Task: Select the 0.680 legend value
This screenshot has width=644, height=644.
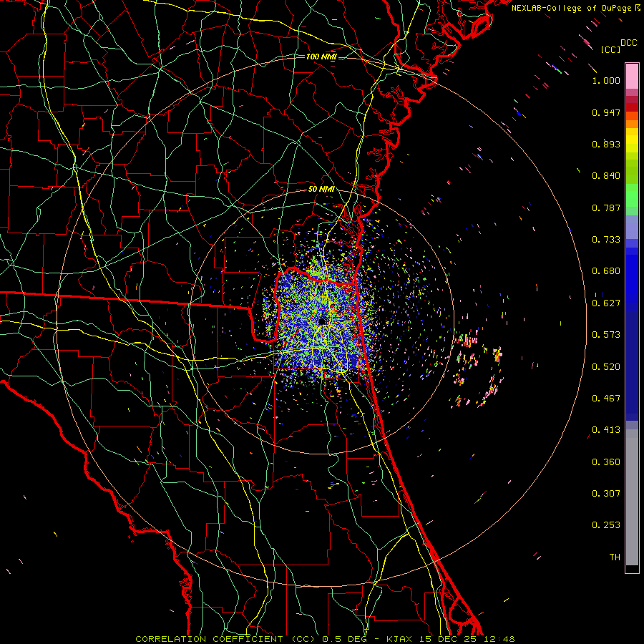Action: coord(606,271)
